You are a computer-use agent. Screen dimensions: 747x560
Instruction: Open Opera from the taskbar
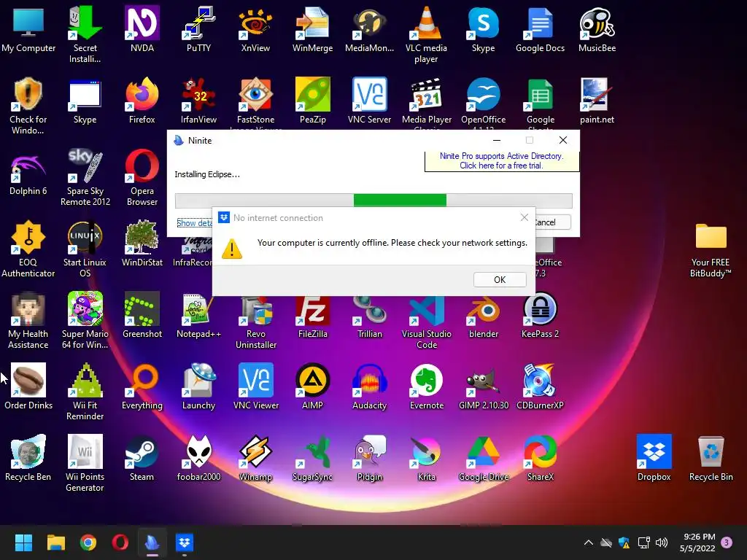[x=120, y=542]
